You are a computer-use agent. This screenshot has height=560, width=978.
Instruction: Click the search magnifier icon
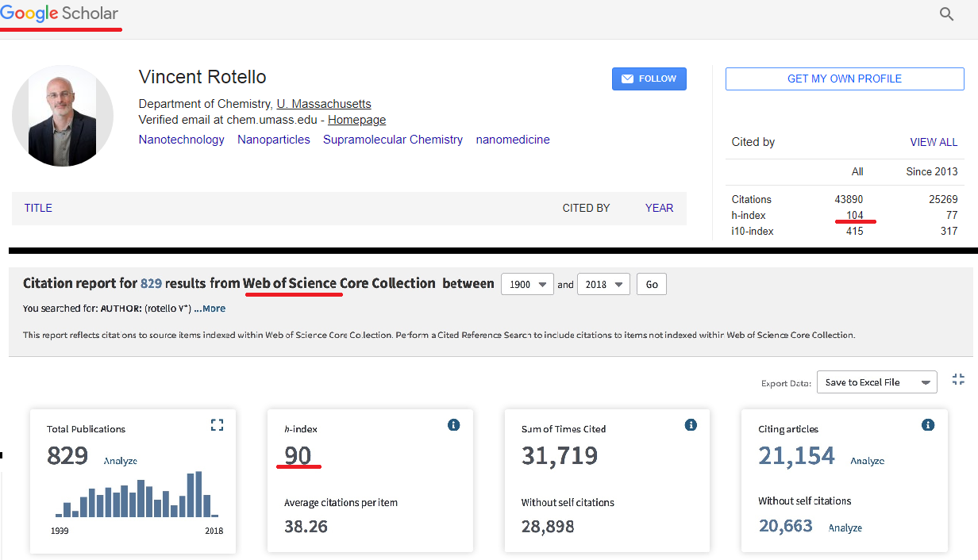pos(946,14)
